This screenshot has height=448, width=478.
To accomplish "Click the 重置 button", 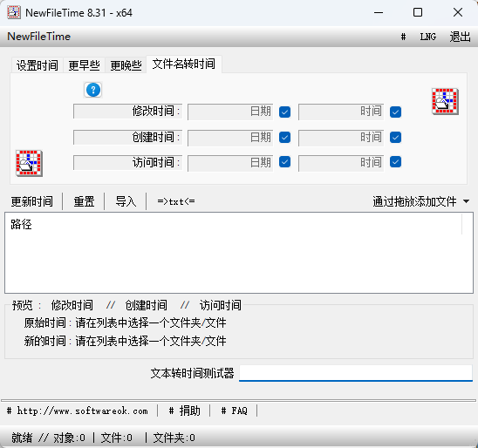I will pos(84,201).
